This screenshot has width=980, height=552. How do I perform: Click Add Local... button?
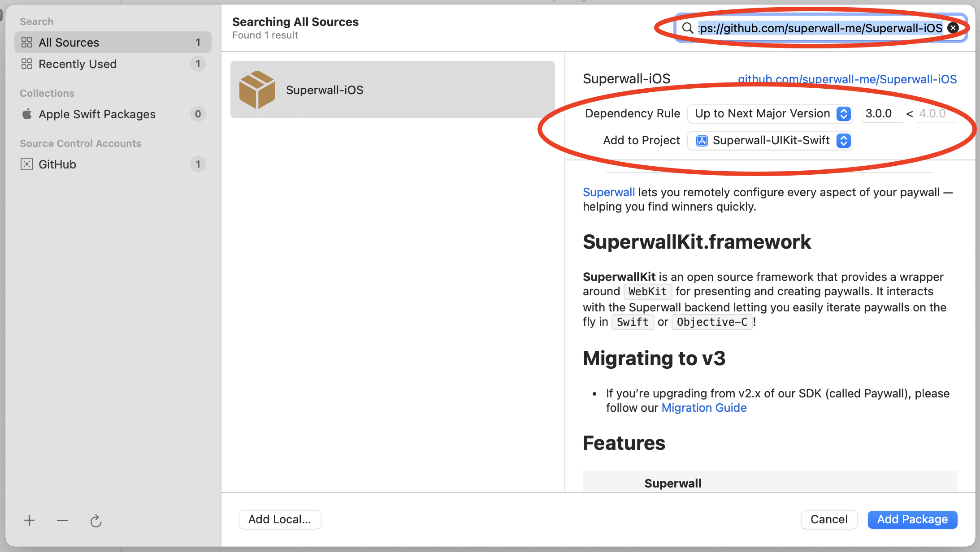coord(280,519)
